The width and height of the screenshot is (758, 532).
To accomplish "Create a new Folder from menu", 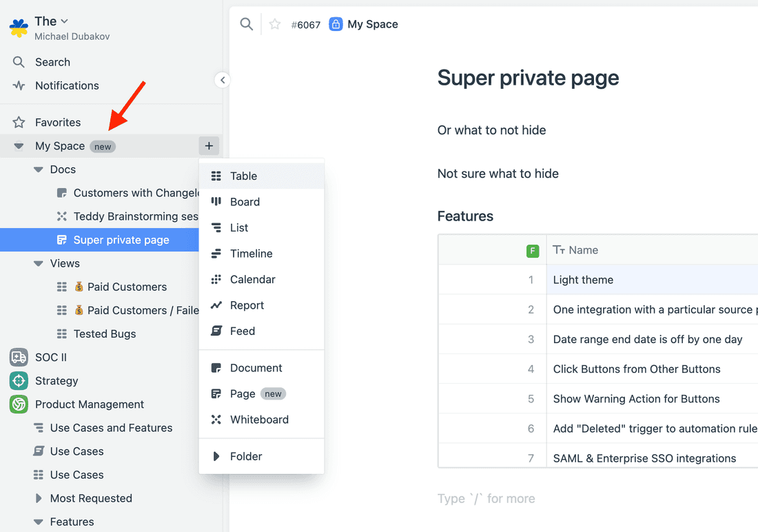I will [246, 456].
